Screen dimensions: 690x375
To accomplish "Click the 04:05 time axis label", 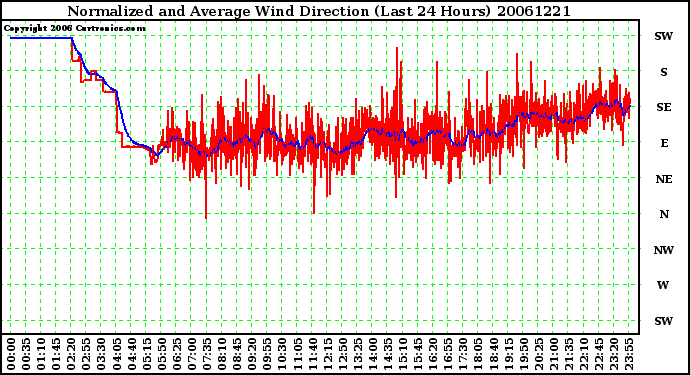I will click(116, 354).
